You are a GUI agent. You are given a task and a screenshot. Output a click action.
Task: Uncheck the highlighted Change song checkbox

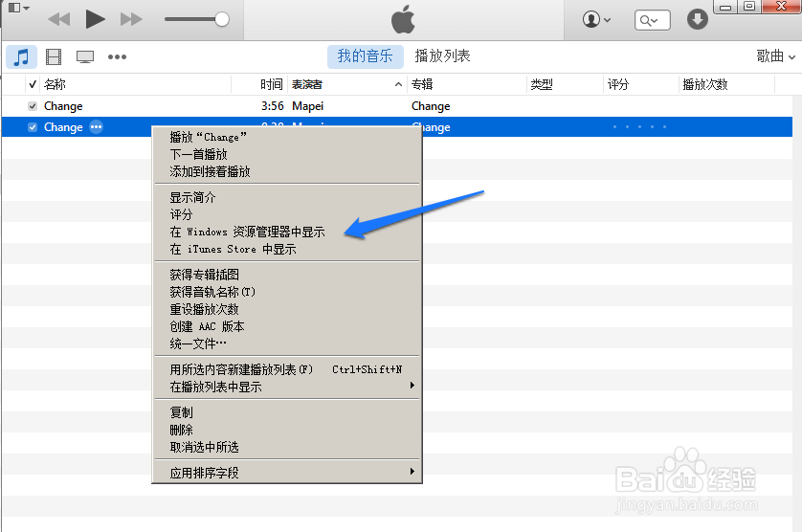(33, 127)
